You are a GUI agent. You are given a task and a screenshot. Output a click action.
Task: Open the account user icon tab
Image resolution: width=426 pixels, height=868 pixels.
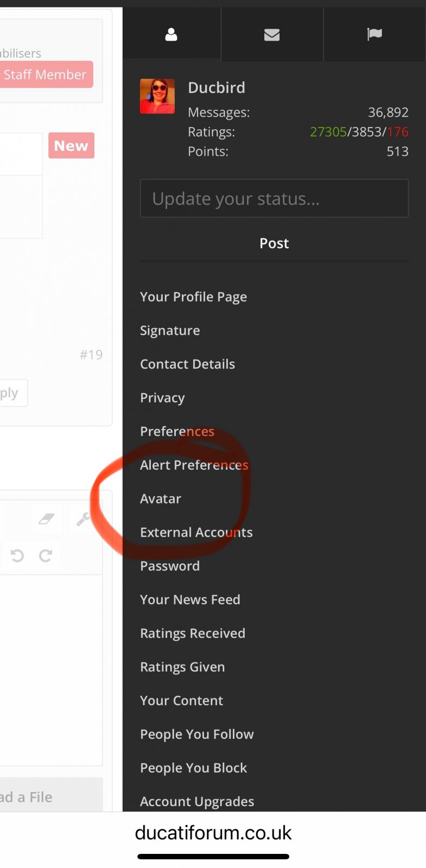pyautogui.click(x=171, y=35)
